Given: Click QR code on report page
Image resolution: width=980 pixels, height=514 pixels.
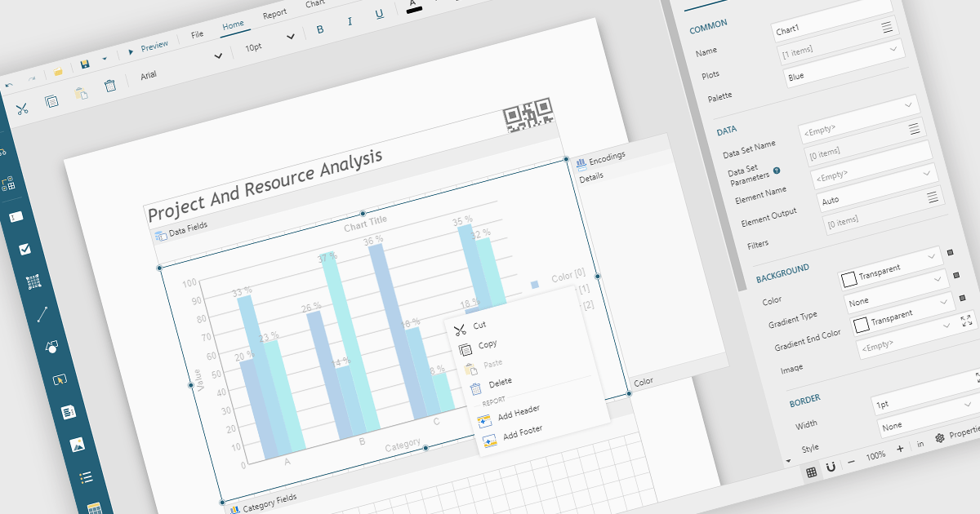Looking at the screenshot, I should click(528, 114).
